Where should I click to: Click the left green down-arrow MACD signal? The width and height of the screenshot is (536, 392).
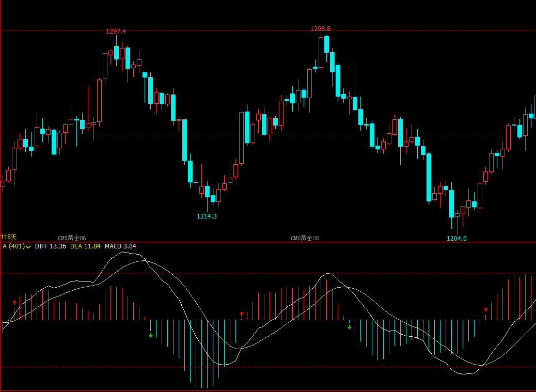tap(151, 335)
